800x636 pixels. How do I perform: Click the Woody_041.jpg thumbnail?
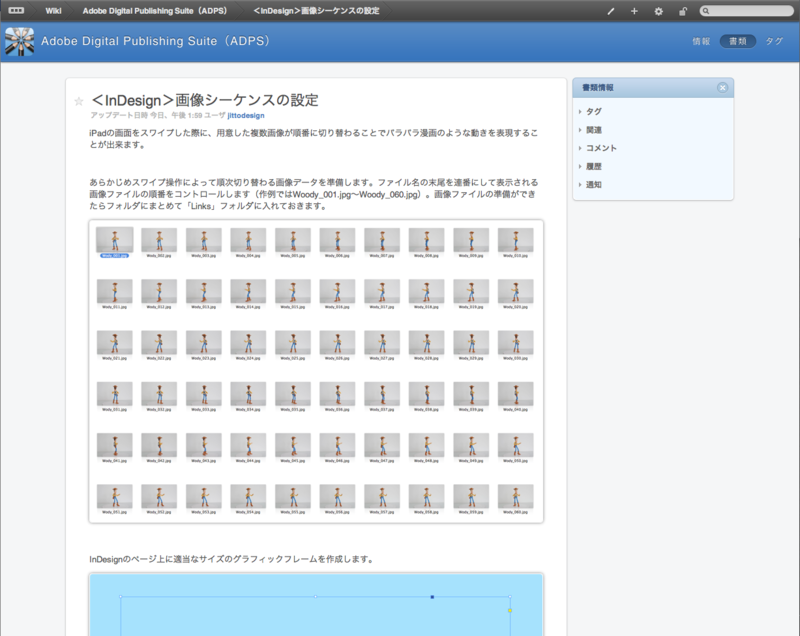115,445
